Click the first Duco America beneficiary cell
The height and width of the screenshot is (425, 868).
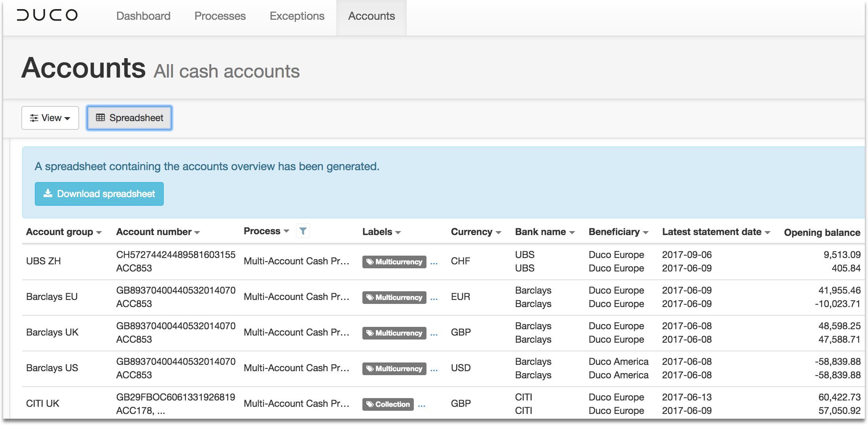618,362
